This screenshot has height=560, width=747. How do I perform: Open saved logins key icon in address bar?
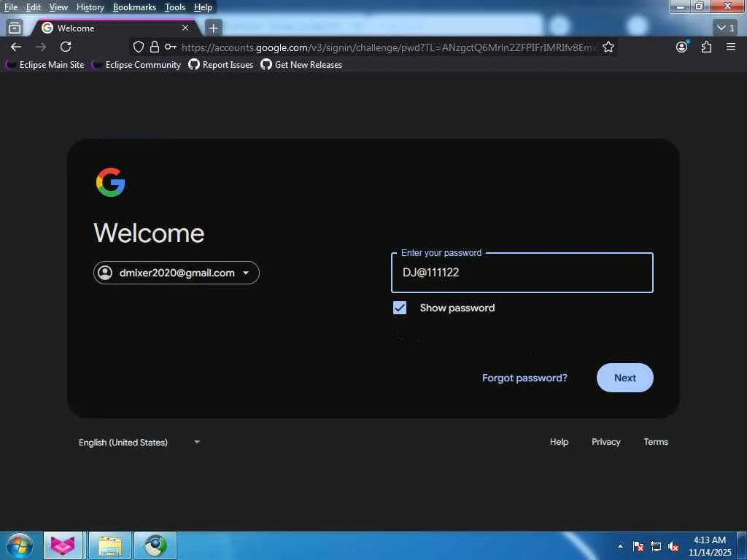(x=171, y=47)
